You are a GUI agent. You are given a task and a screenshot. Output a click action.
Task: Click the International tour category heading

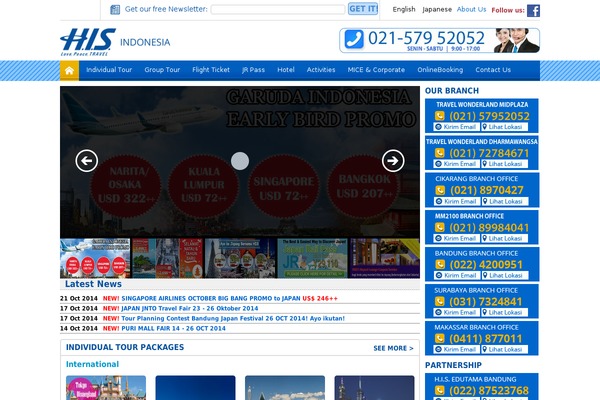[x=92, y=364]
